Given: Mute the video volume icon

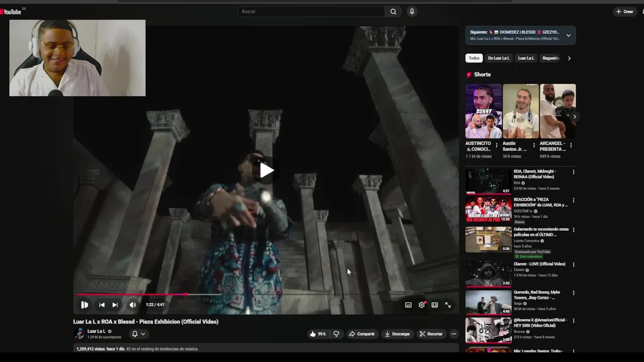Looking at the screenshot, I should click(x=132, y=305).
